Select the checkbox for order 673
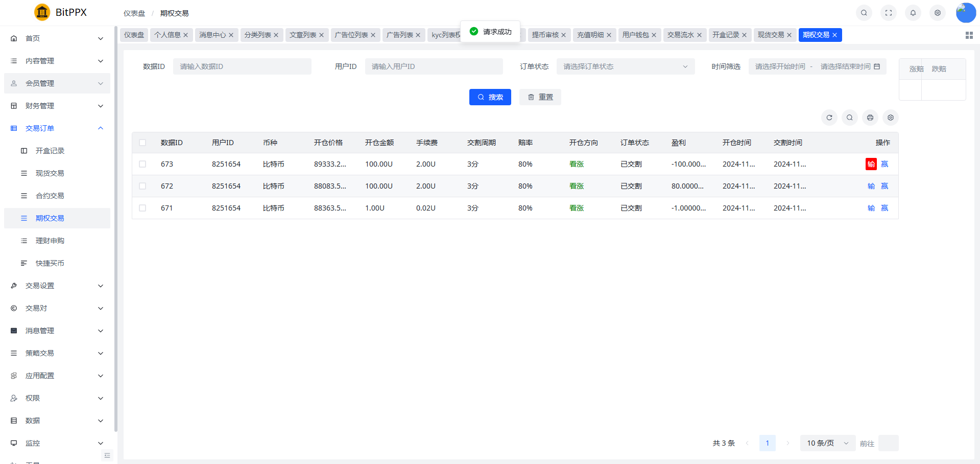The height and width of the screenshot is (464, 980). pyautogui.click(x=142, y=164)
